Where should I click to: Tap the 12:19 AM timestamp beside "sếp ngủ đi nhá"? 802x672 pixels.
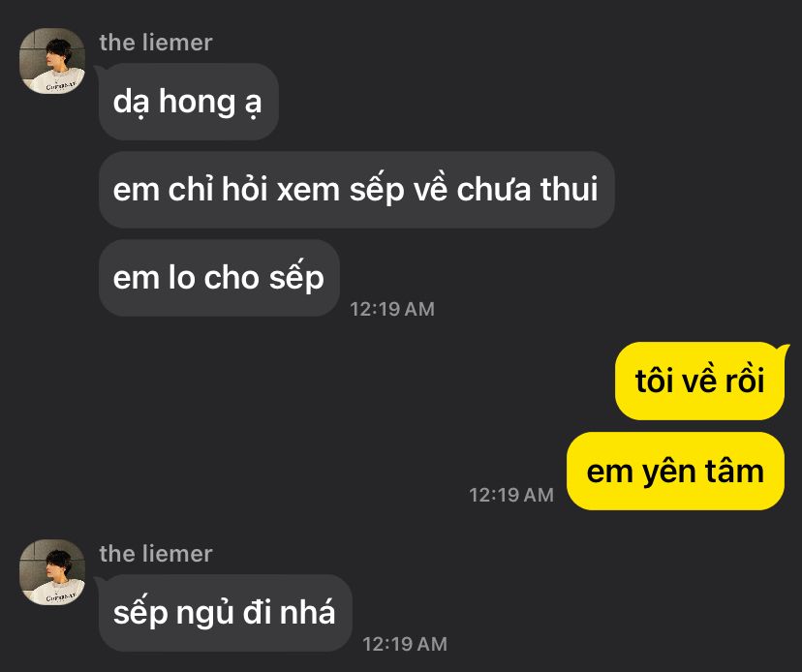[x=405, y=644]
